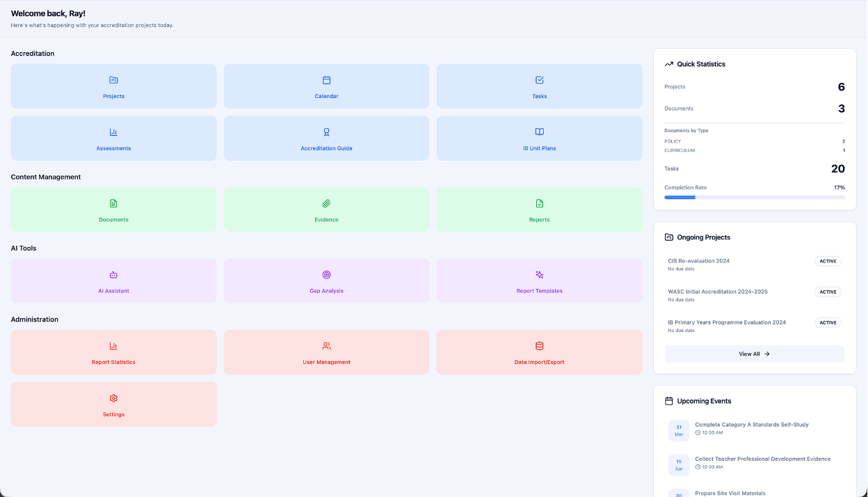Open CIS Re-evaluation 2024 project
The width and height of the screenshot is (868, 497).
point(698,261)
